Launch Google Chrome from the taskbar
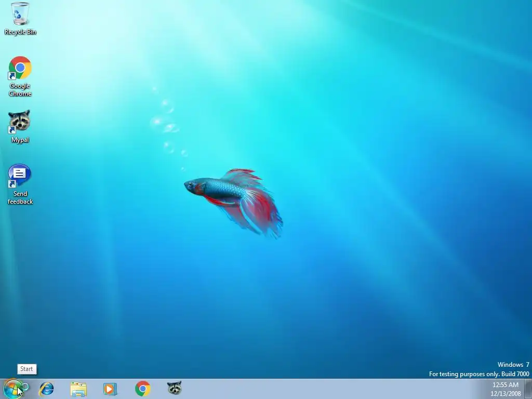Viewport: 532px width, 399px height. [x=143, y=389]
